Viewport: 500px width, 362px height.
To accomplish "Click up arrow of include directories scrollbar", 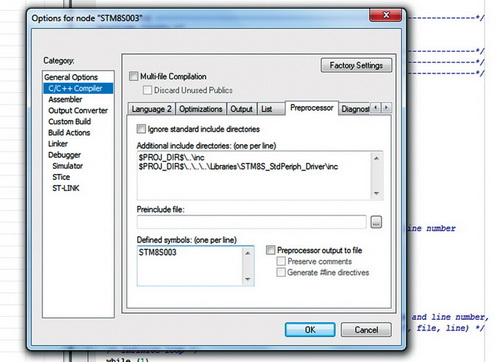I will [x=377, y=158].
